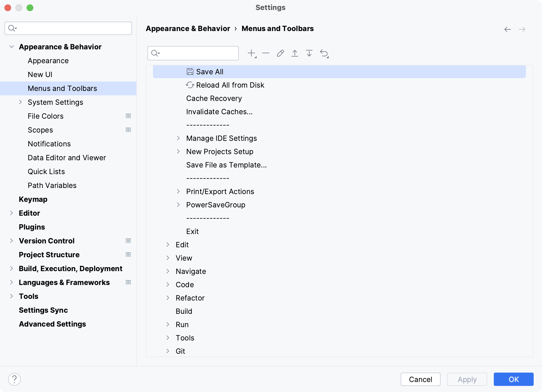
Task: Click the Move Up toolbar icon
Action: [x=295, y=53]
